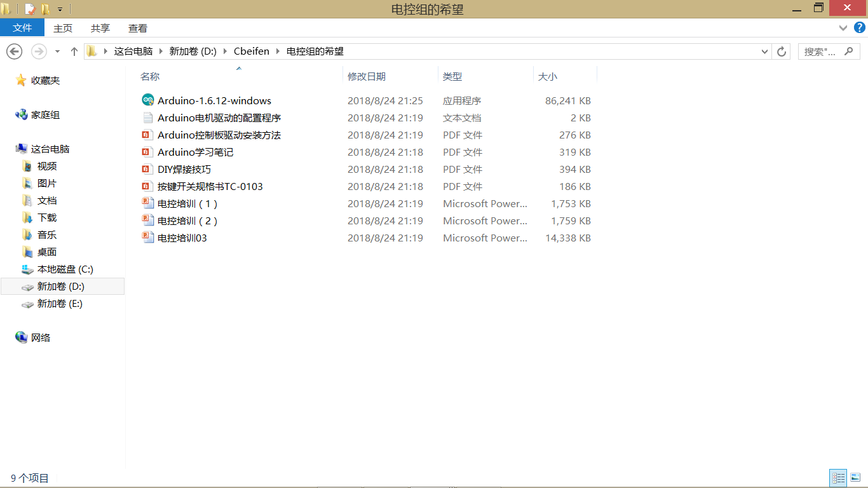Select the Arduino控制板驱动安装方法 PDF icon
The height and width of the screenshot is (488, 868).
coord(148,135)
